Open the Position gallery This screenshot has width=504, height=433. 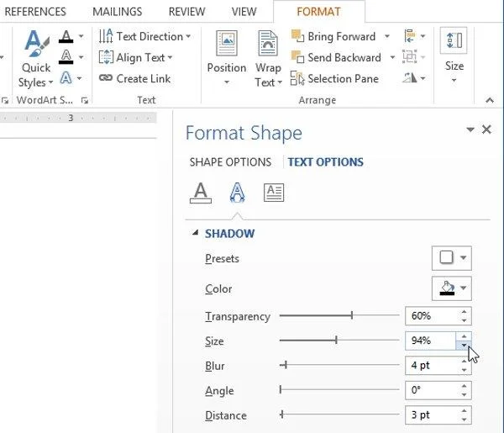(227, 58)
